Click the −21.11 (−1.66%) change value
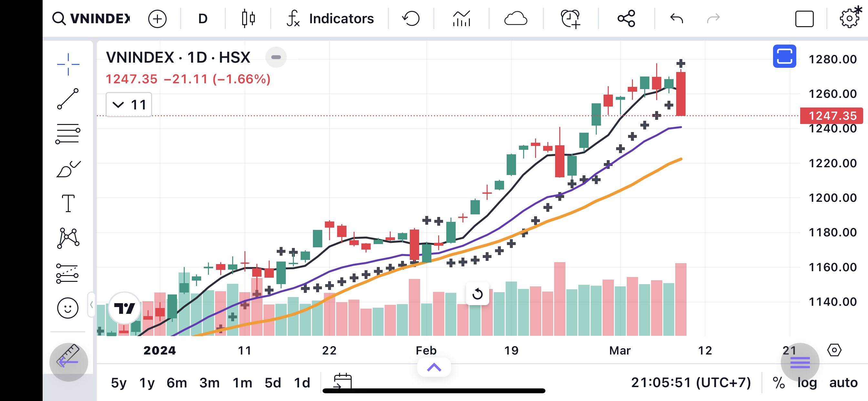Image resolution: width=868 pixels, height=401 pixels. point(217,79)
